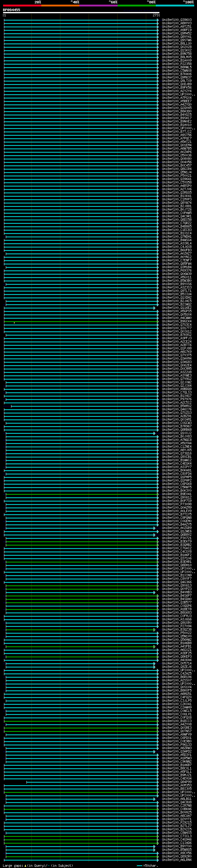Click the hit label UniRef100_A3PFJ3
197x868 pixels.
tap(177, 338)
